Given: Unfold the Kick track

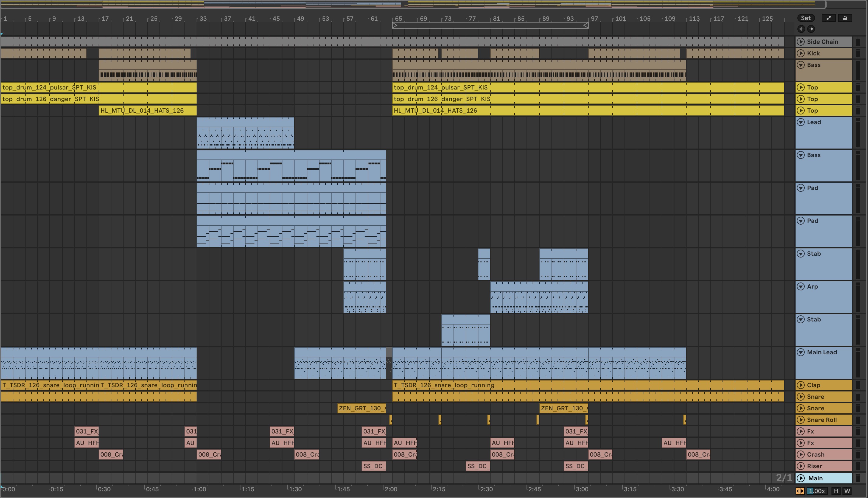Looking at the screenshot, I should 801,53.
